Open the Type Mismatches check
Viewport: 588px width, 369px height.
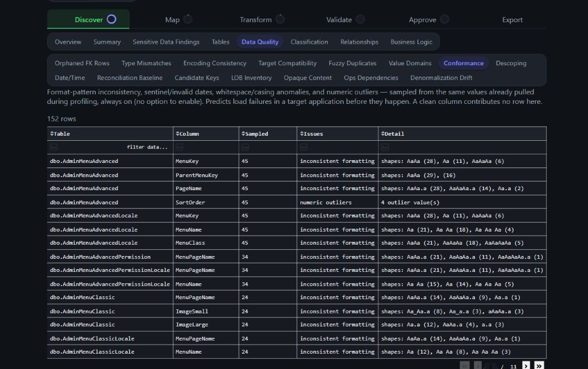[146, 64]
